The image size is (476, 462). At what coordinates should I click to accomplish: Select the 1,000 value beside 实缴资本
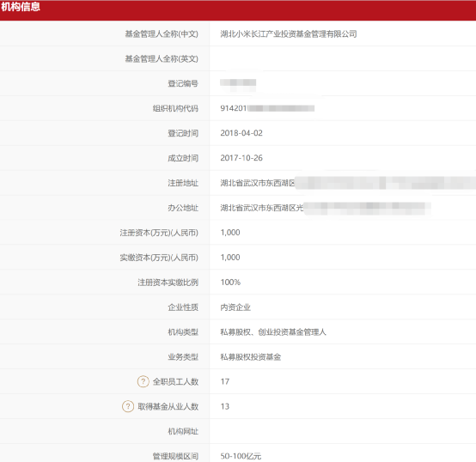tap(230, 258)
